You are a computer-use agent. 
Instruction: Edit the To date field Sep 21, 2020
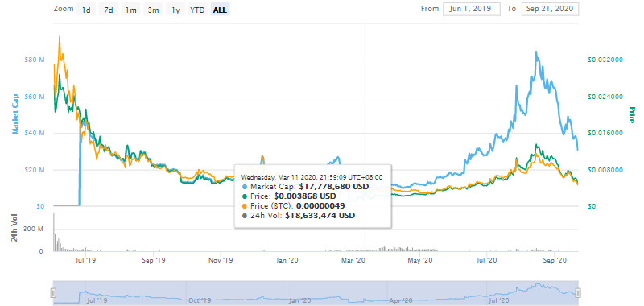tap(550, 9)
